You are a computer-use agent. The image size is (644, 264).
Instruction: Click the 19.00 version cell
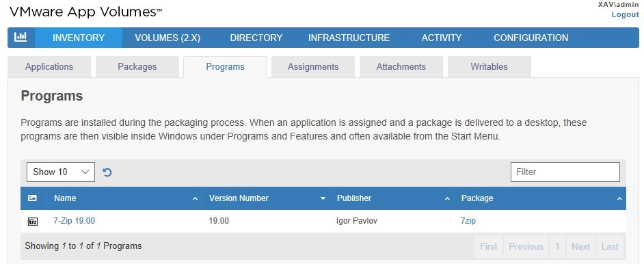point(219,221)
